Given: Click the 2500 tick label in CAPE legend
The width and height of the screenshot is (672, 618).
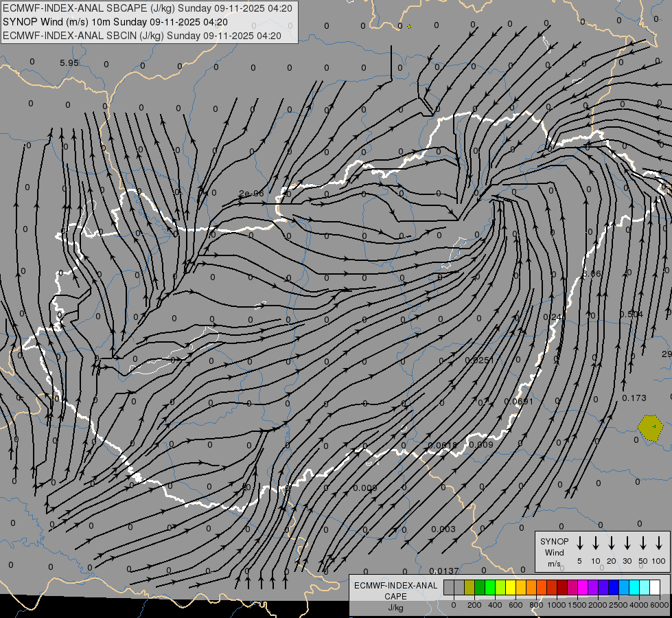Looking at the screenshot, I should 618,605.
